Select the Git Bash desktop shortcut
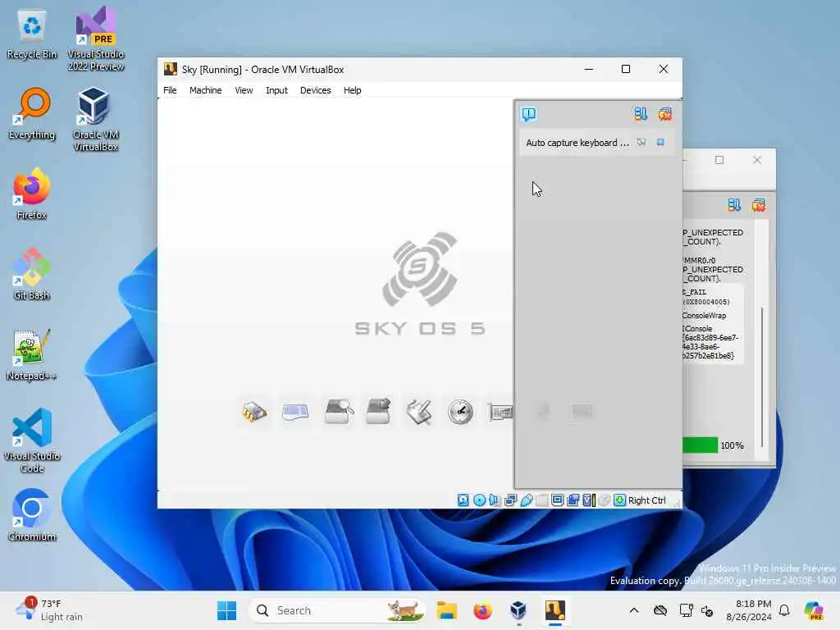The height and width of the screenshot is (630, 840). click(x=32, y=274)
